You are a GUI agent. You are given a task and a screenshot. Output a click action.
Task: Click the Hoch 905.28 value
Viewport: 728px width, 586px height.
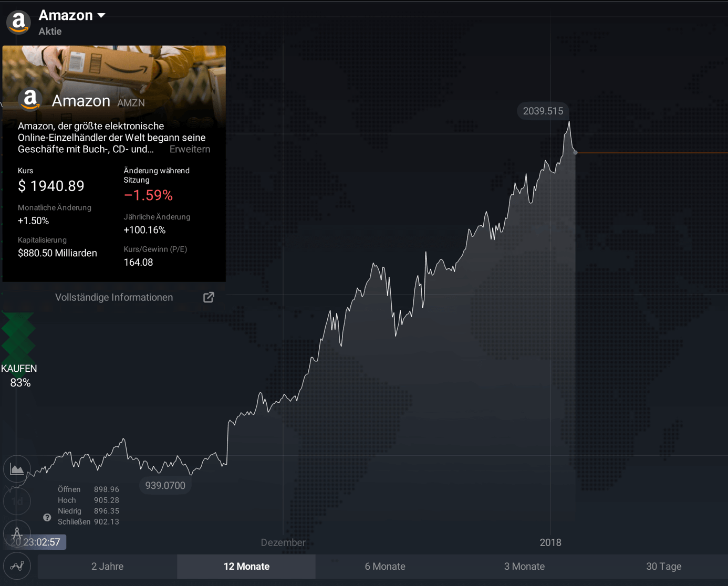click(107, 500)
